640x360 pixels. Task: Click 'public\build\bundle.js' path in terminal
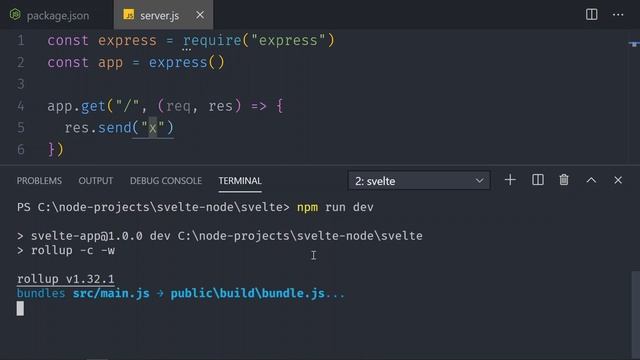[x=248, y=293]
